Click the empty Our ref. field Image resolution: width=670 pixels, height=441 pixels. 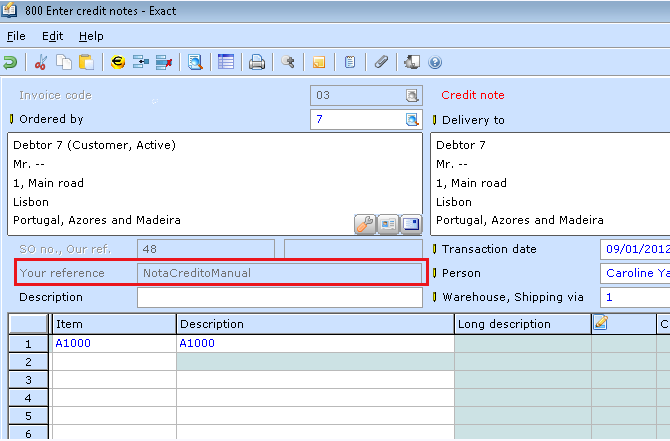[353, 249]
